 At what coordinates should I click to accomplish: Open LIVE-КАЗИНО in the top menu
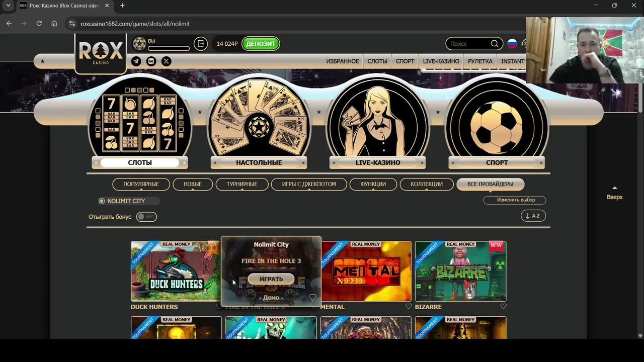[x=441, y=61]
